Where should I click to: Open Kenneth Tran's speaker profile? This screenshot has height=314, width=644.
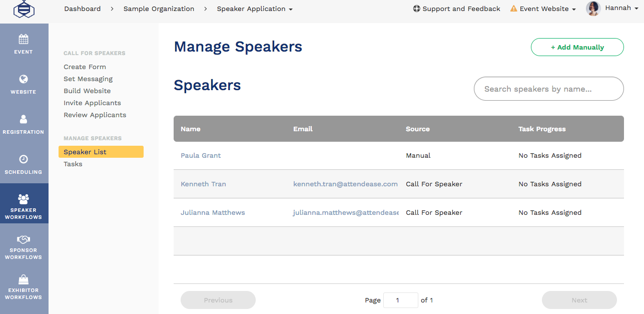tap(203, 184)
